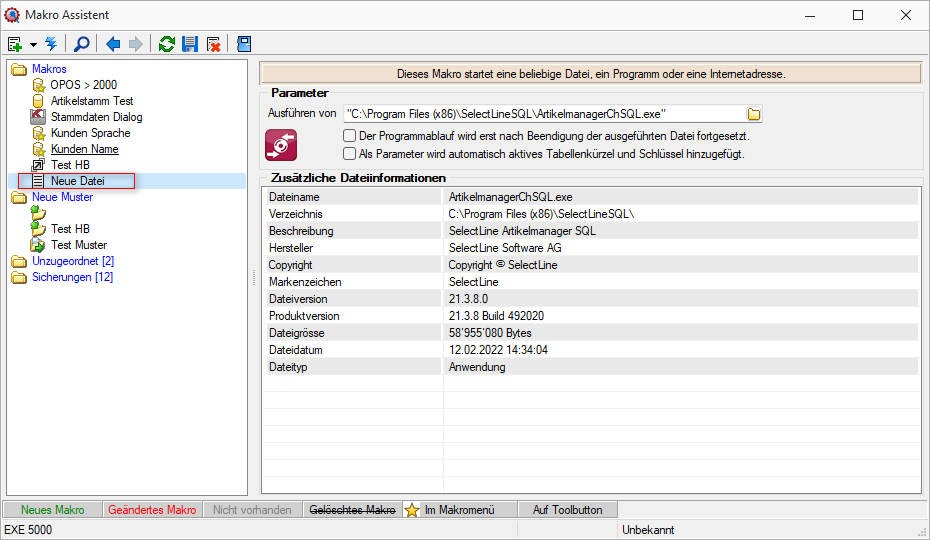Delete macro with the red X icon
The width and height of the screenshot is (930, 540).
click(x=214, y=44)
